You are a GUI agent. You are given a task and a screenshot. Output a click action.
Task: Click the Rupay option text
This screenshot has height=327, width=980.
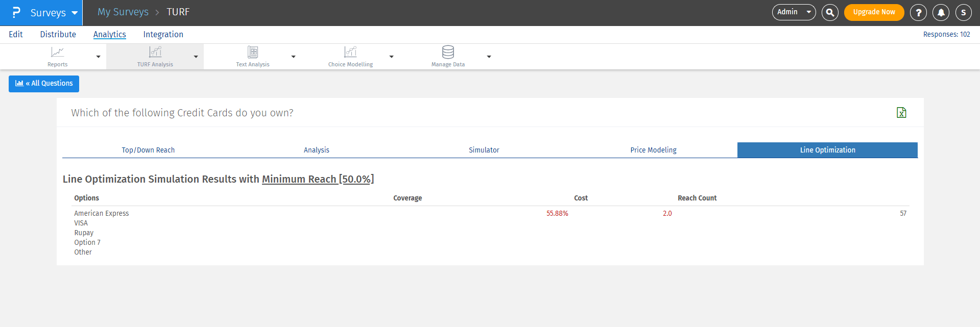84,233
